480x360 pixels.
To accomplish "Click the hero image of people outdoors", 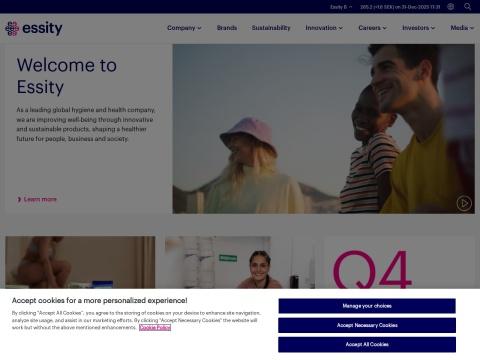I will [x=323, y=129].
